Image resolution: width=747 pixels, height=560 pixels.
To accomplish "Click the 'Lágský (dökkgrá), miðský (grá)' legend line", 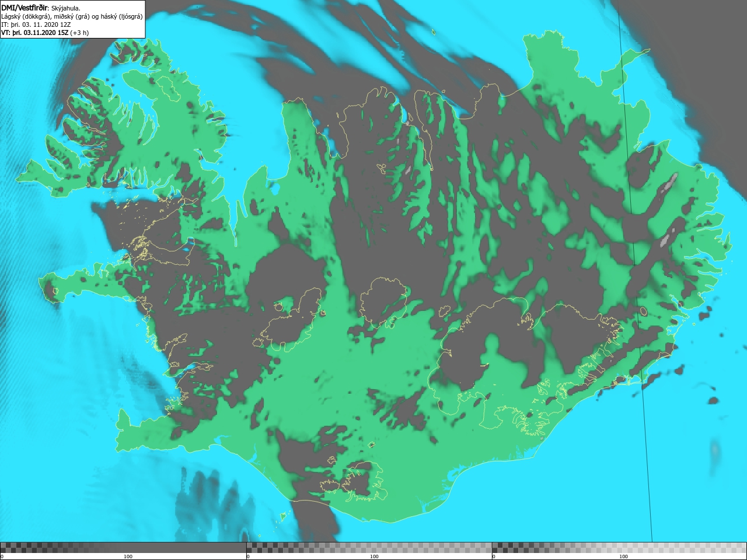I will (72, 16).
